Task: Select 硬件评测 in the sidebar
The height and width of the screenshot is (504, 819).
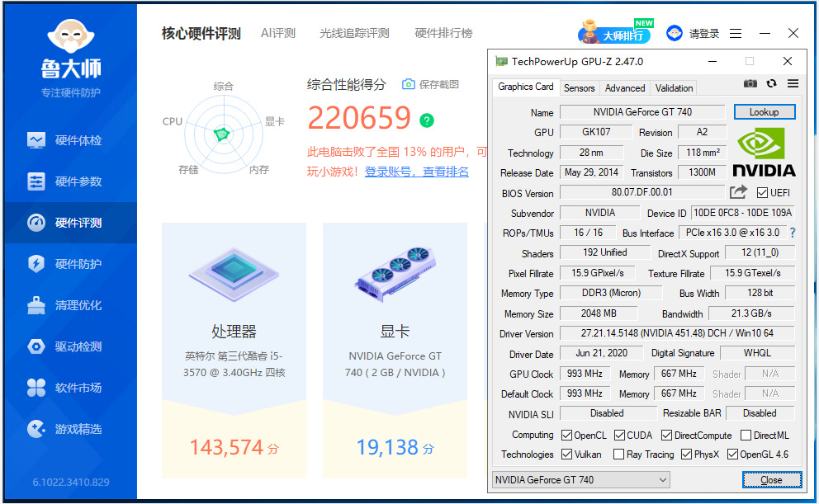Action: coord(70,223)
